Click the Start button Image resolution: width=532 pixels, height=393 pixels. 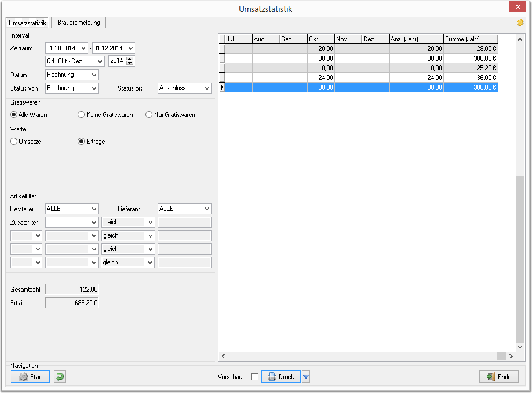coord(30,376)
